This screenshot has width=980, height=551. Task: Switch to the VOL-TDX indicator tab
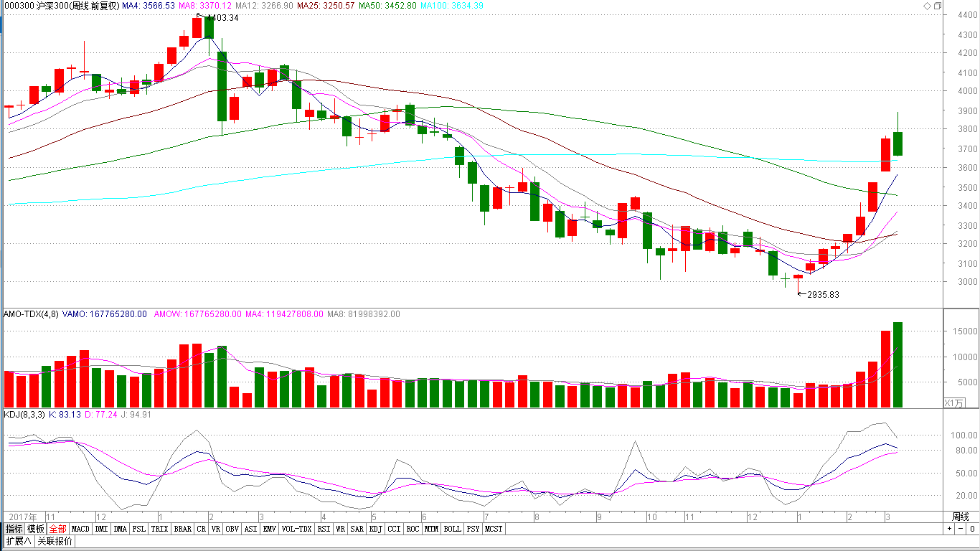tap(296, 529)
